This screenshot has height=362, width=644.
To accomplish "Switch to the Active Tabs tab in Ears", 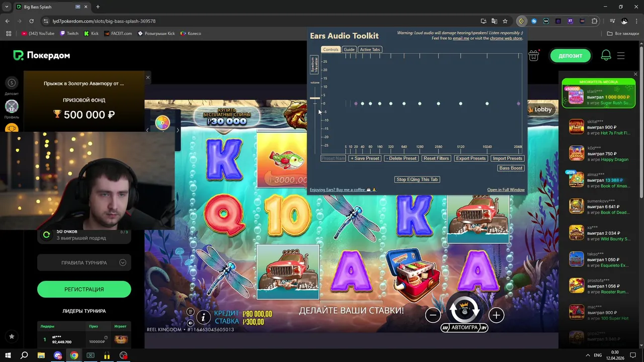I will (x=370, y=49).
